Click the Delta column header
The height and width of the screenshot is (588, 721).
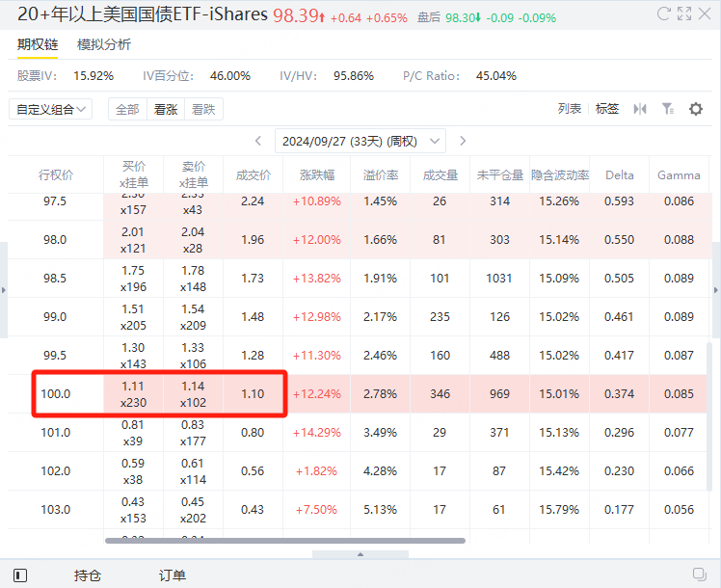[620, 174]
